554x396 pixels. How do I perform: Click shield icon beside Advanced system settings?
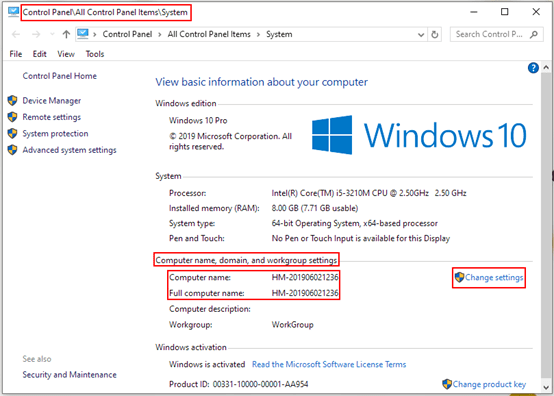(12, 150)
